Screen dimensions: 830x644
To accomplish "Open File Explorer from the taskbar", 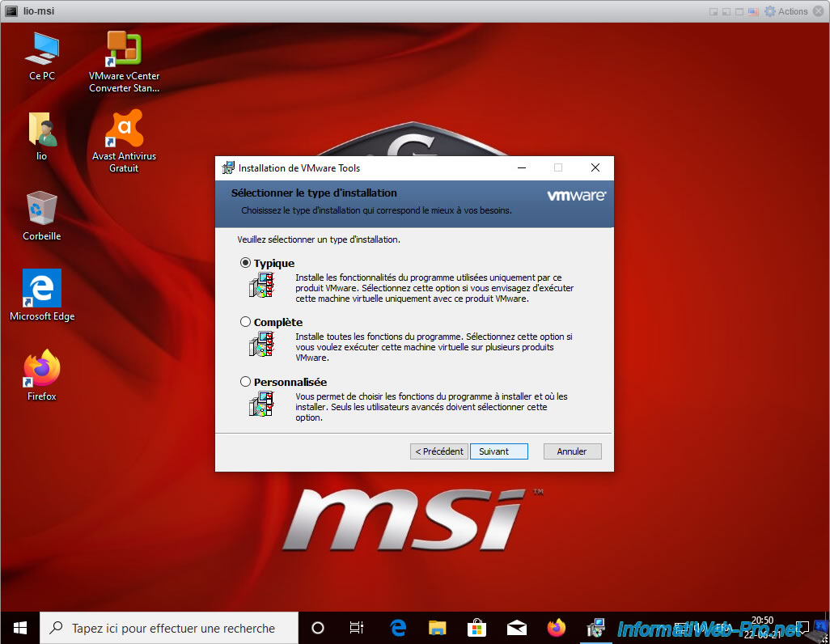I will click(x=437, y=628).
